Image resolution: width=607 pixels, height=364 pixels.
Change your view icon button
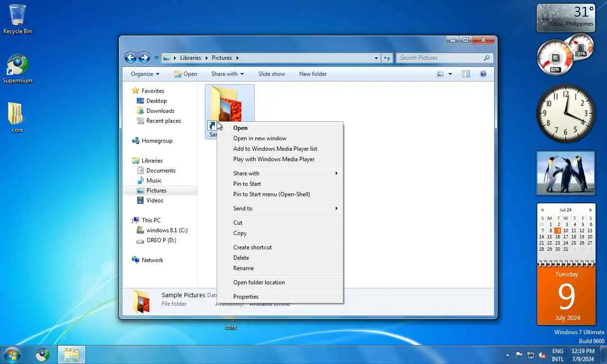pyautogui.click(x=440, y=74)
